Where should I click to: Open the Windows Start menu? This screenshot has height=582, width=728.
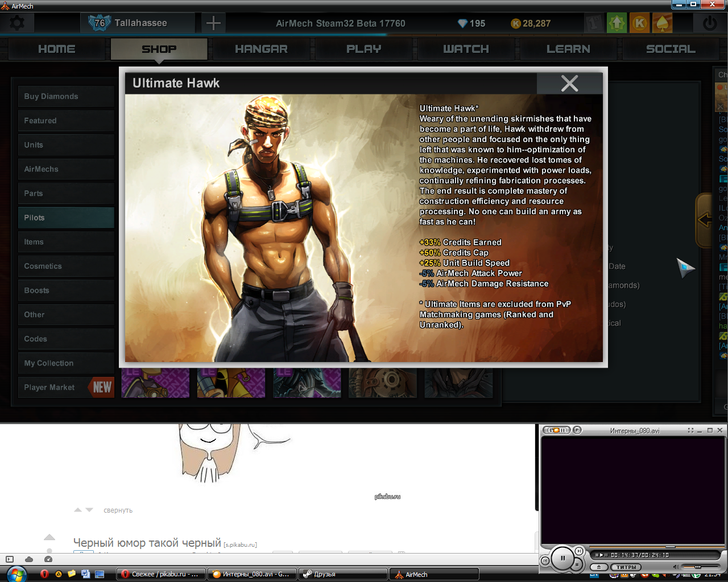click(x=16, y=574)
